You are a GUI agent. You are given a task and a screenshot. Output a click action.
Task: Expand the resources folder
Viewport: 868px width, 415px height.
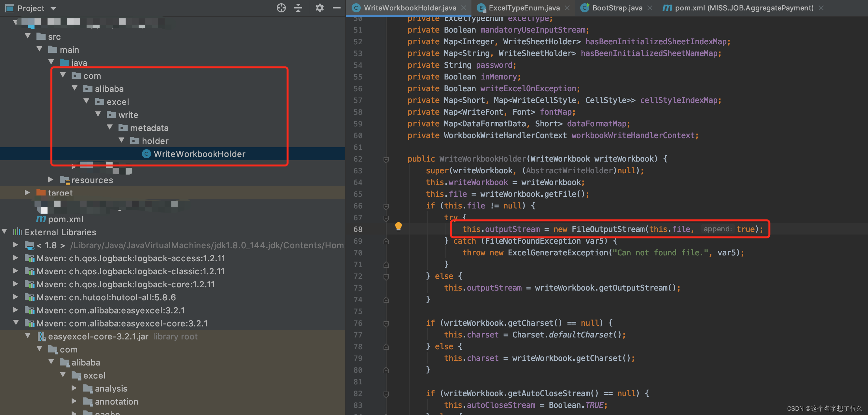(x=51, y=179)
